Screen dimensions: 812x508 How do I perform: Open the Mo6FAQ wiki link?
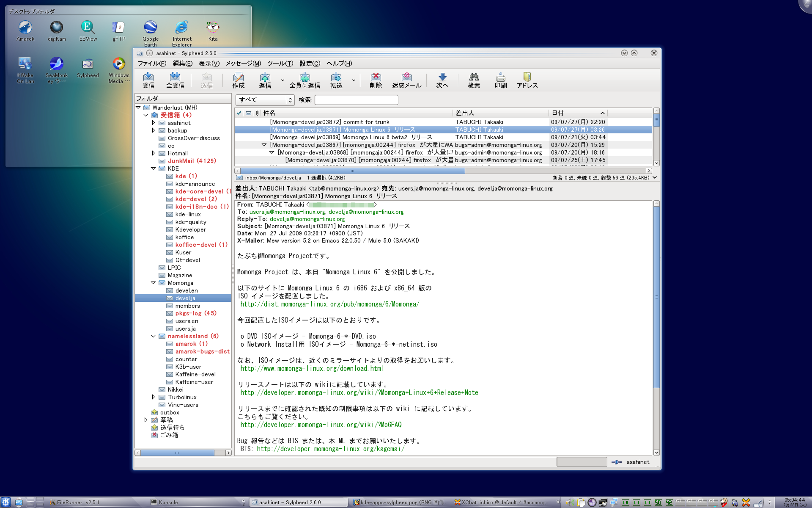coord(321,425)
